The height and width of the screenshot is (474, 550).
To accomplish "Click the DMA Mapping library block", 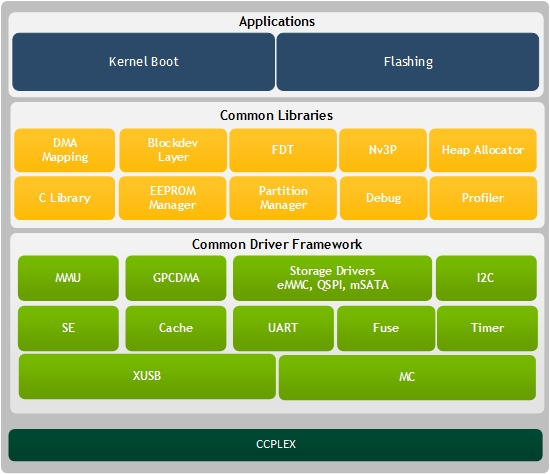I will (65, 150).
